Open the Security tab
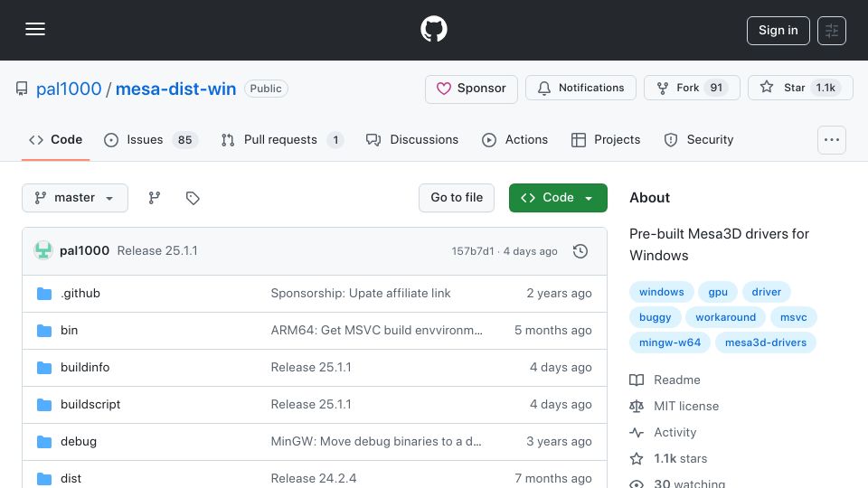 (699, 140)
